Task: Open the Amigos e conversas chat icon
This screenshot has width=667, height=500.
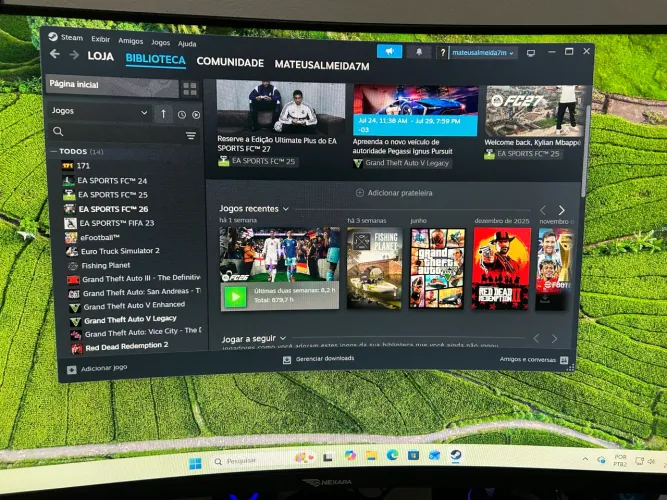Action: [564, 360]
